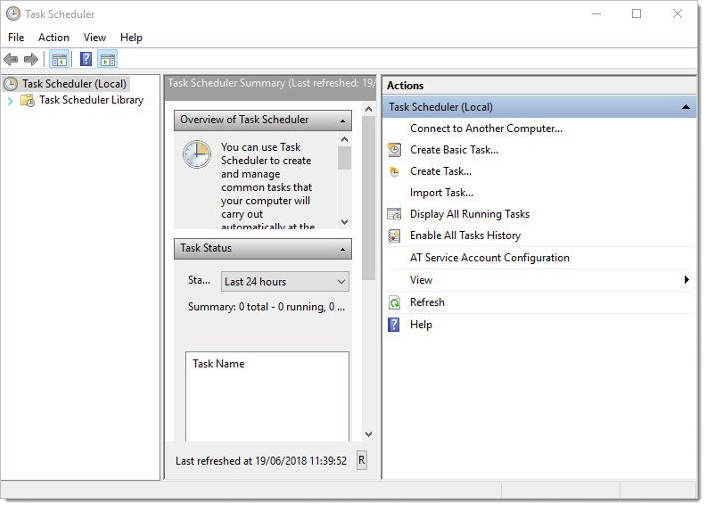
Task: Click the Forward arrow toolbar icon
Action: (x=30, y=60)
